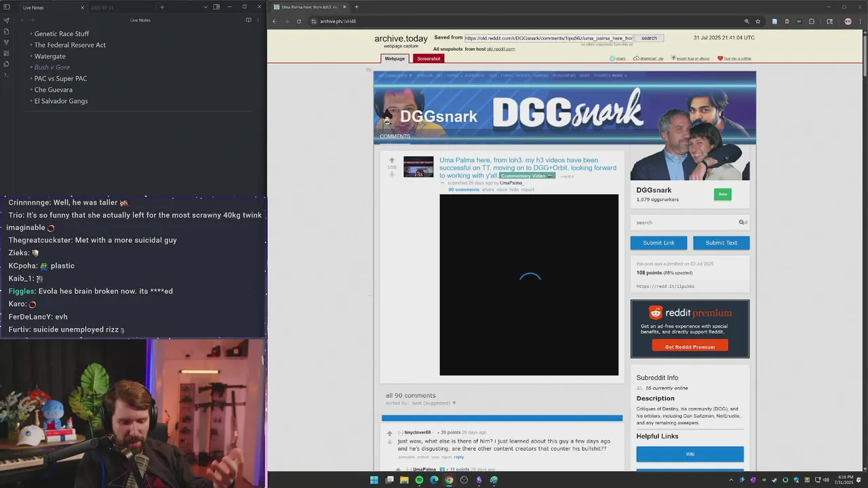
Task: Open the old.reddit.com host snapshots link
Action: coord(500,49)
